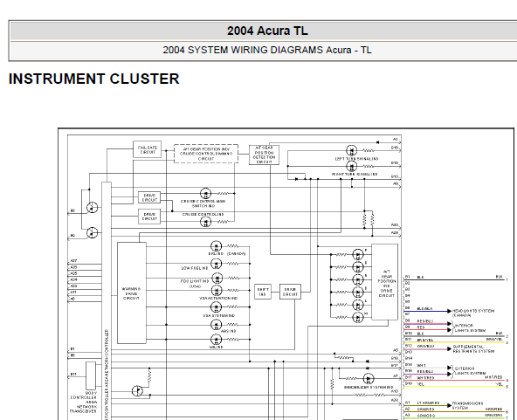This screenshot has width=517, height=420.
Task: Click the Fail Safe Circuit block
Action: pos(147,149)
